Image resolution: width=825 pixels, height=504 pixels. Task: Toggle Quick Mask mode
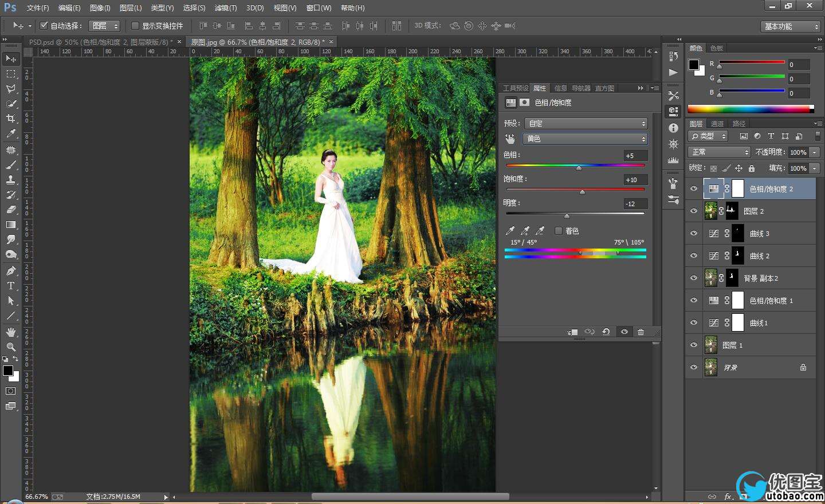(11, 391)
